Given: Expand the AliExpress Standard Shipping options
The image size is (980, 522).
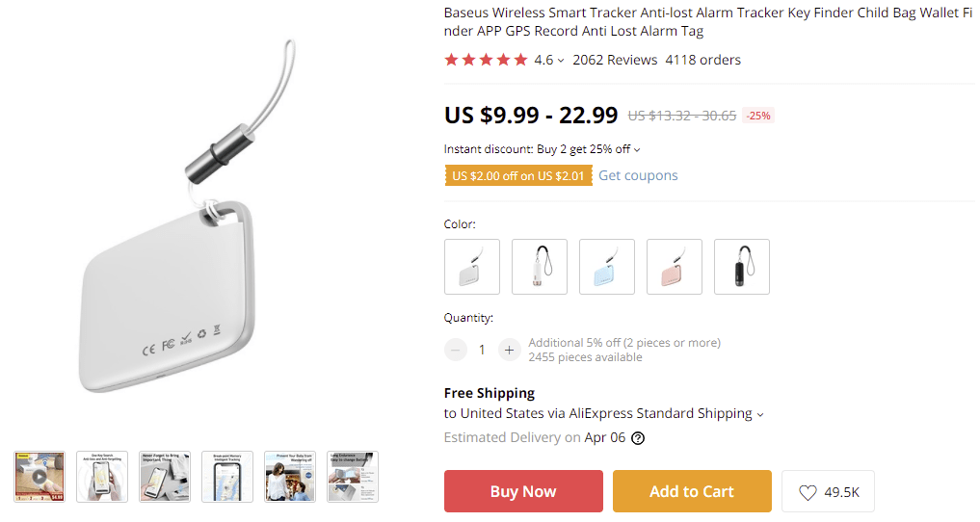Looking at the screenshot, I should [760, 414].
